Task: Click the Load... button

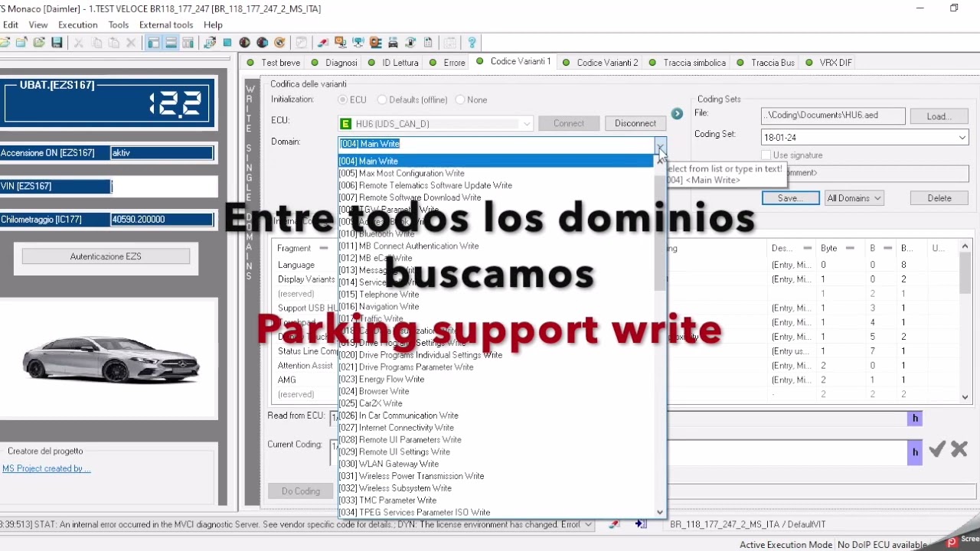Action: click(939, 116)
